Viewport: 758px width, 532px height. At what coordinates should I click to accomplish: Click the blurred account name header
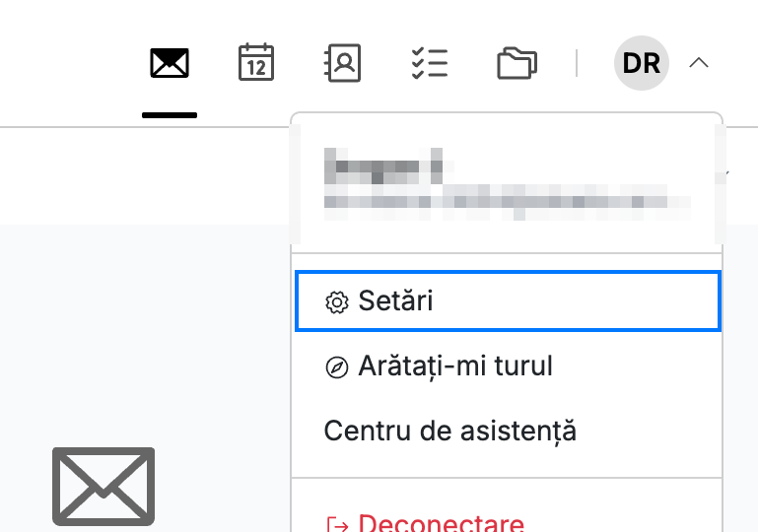tap(383, 166)
